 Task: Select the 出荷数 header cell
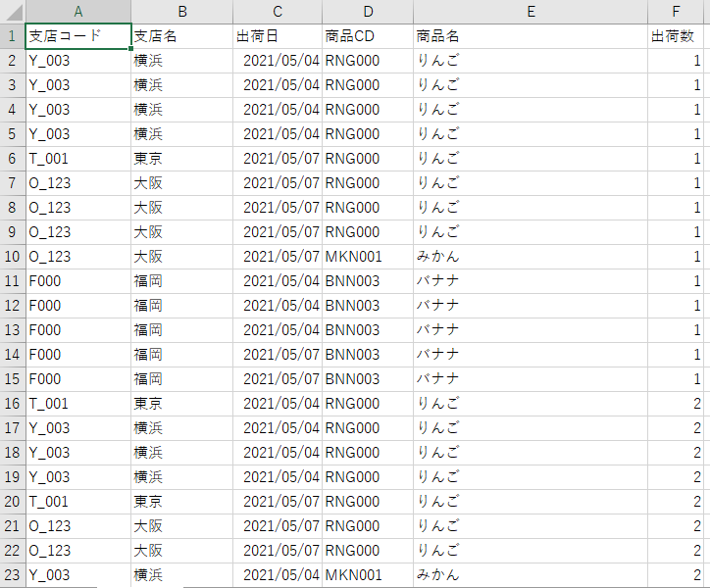click(676, 36)
